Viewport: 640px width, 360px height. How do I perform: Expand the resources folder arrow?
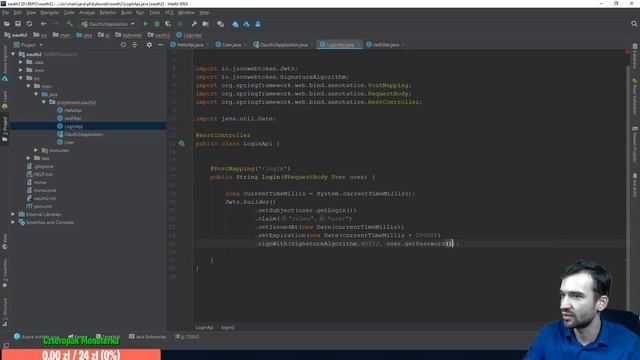[36, 150]
